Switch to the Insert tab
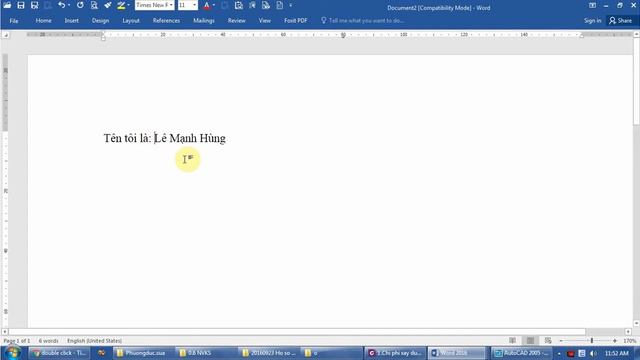640x360 pixels. (x=71, y=20)
